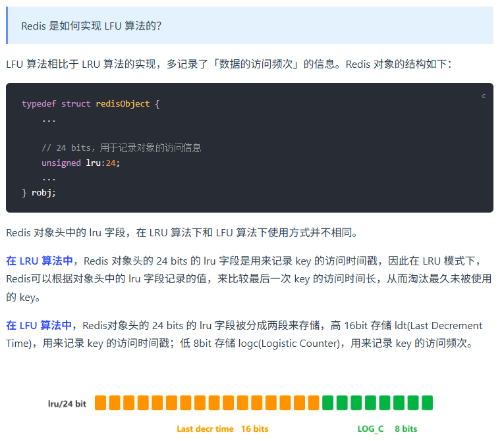Click the first green bit square
The height and width of the screenshot is (441, 504).
point(328,403)
